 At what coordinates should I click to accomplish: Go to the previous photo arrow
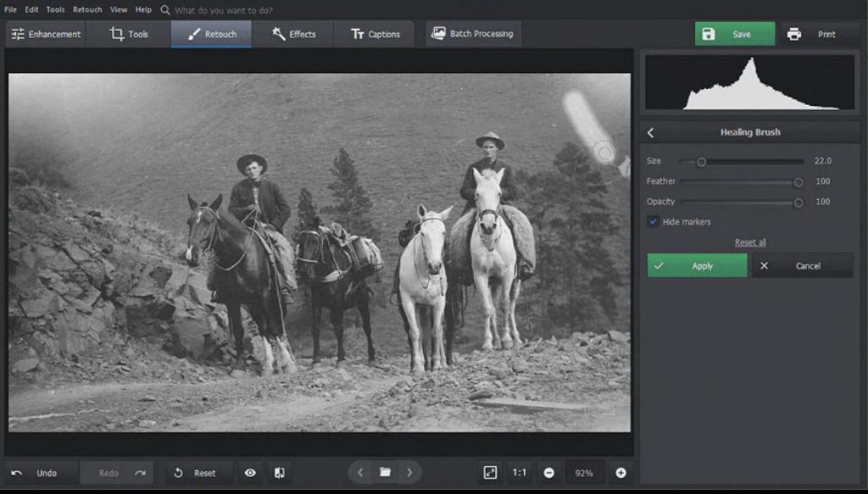(x=360, y=472)
